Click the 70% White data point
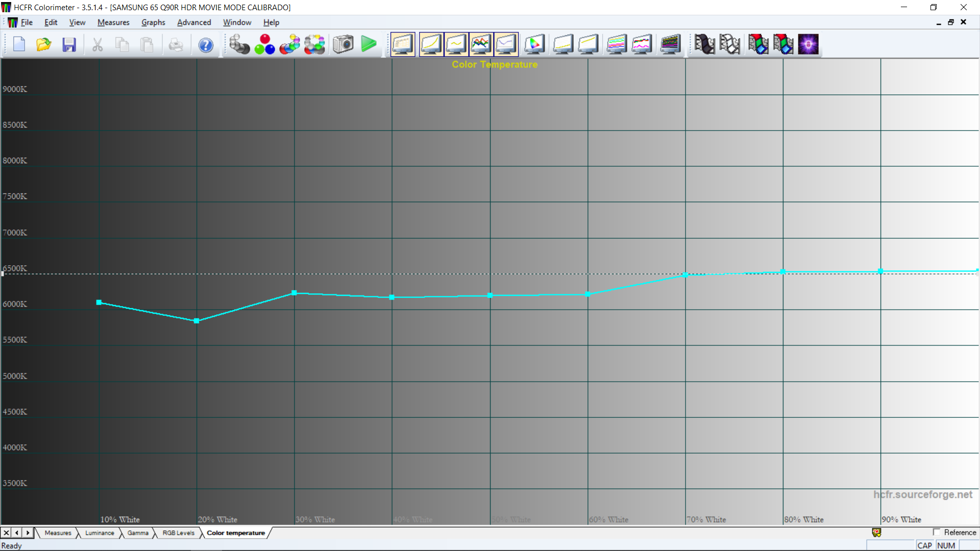Viewport: 980px width, 551px height. coord(685,275)
